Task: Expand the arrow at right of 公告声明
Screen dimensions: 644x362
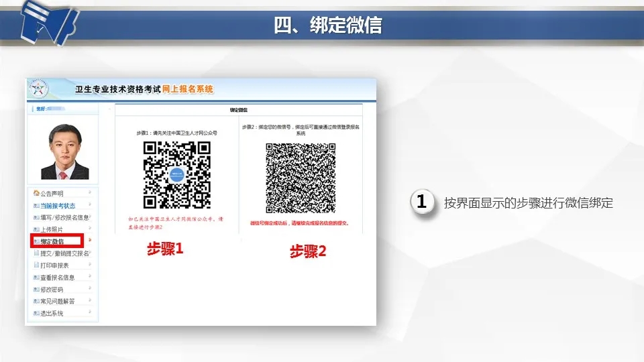Action: 89,192
